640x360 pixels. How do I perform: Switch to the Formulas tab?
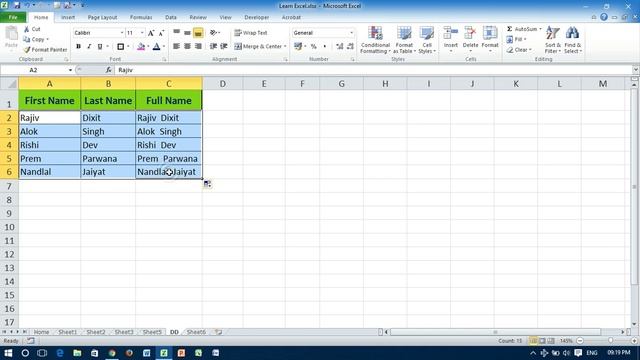pyautogui.click(x=141, y=18)
